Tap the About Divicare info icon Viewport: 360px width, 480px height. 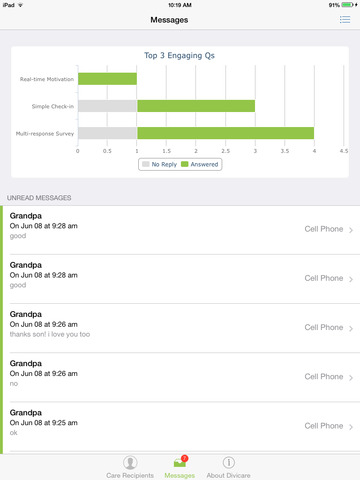pyautogui.click(x=229, y=462)
